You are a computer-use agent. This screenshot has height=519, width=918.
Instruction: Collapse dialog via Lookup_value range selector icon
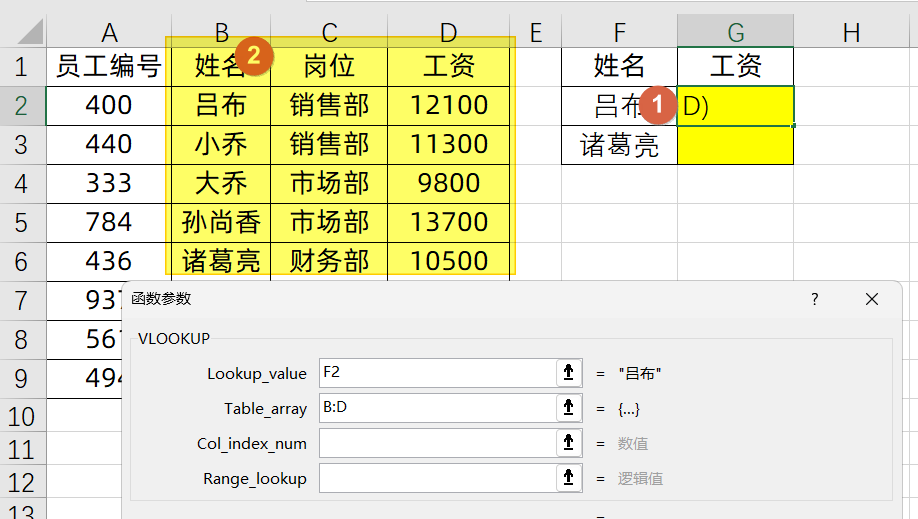(568, 373)
